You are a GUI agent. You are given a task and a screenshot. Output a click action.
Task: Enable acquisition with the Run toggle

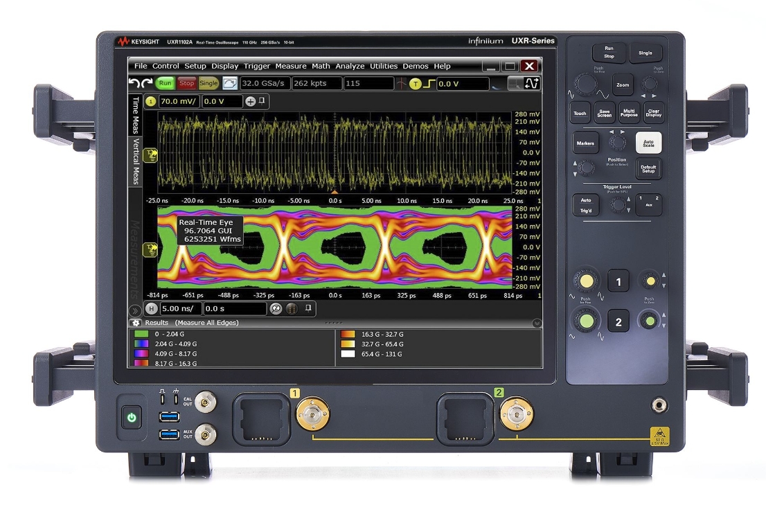click(165, 82)
